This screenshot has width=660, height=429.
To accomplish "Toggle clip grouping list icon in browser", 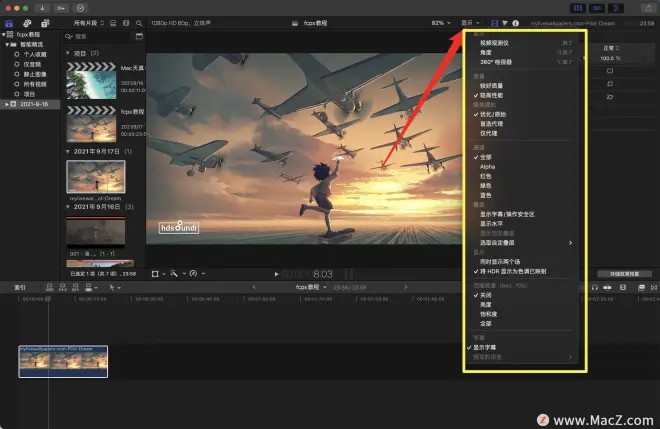I will pyautogui.click(x=113, y=23).
